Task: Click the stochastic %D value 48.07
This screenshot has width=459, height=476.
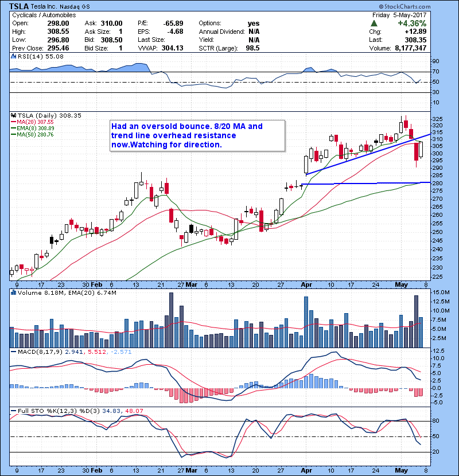Action: click(134, 411)
